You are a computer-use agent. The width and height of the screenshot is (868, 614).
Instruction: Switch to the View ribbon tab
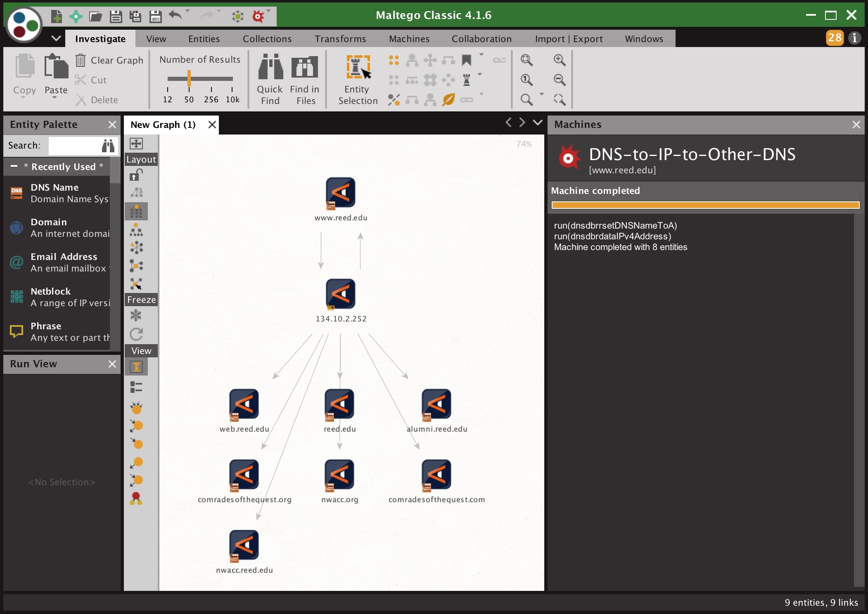[x=156, y=39]
